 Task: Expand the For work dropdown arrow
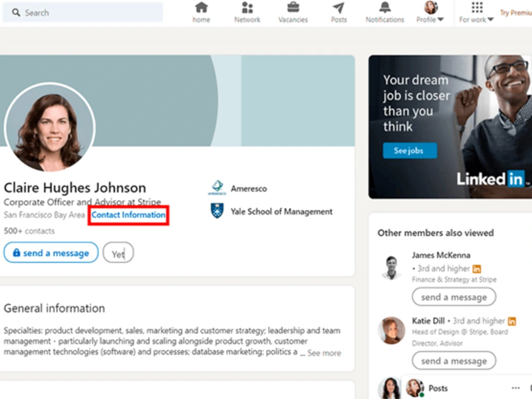point(491,20)
